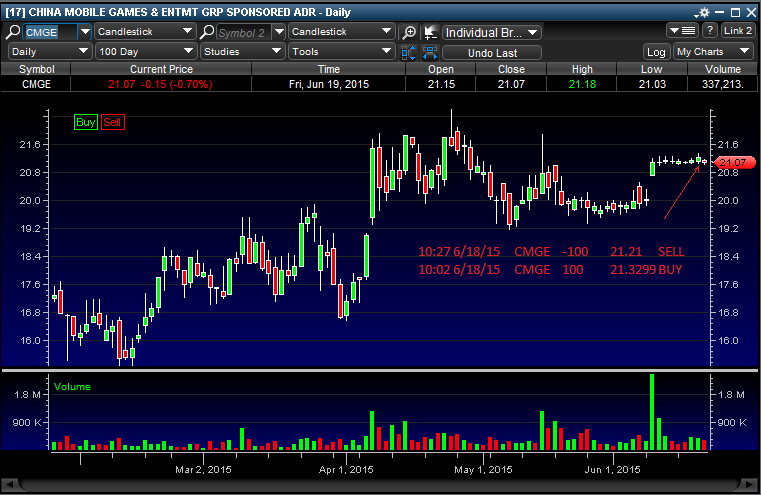Click the Symbol 2 input field

[x=244, y=33]
